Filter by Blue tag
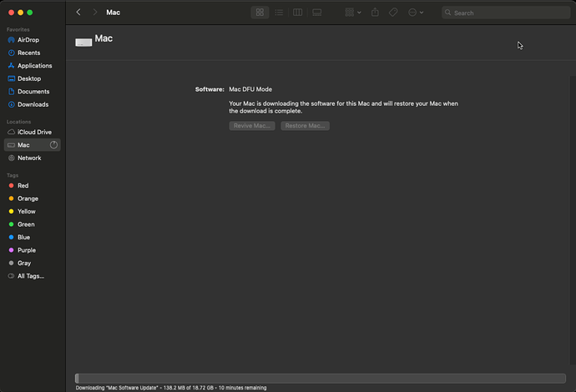 pyautogui.click(x=33, y=238)
